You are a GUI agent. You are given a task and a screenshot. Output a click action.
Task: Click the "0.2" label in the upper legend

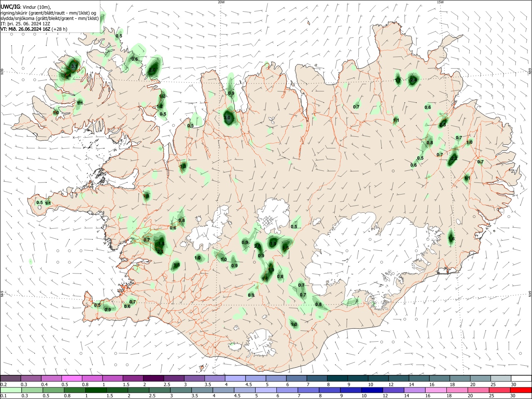(3, 384)
